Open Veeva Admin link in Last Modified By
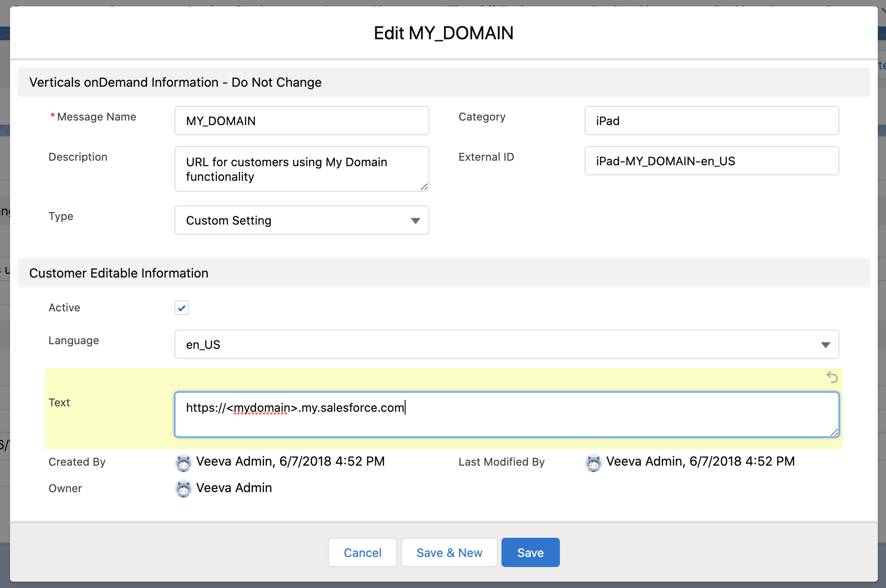The height and width of the screenshot is (588, 886). (644, 462)
